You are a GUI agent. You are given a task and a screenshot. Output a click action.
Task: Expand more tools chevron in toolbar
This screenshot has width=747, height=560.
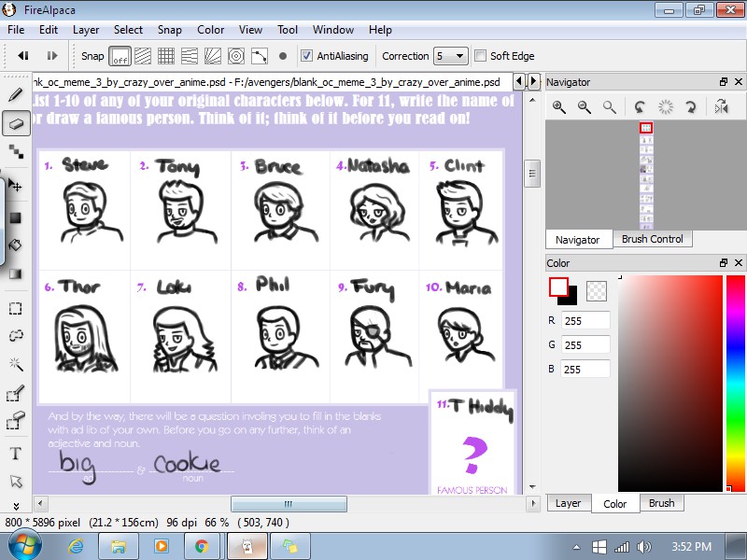(x=16, y=506)
